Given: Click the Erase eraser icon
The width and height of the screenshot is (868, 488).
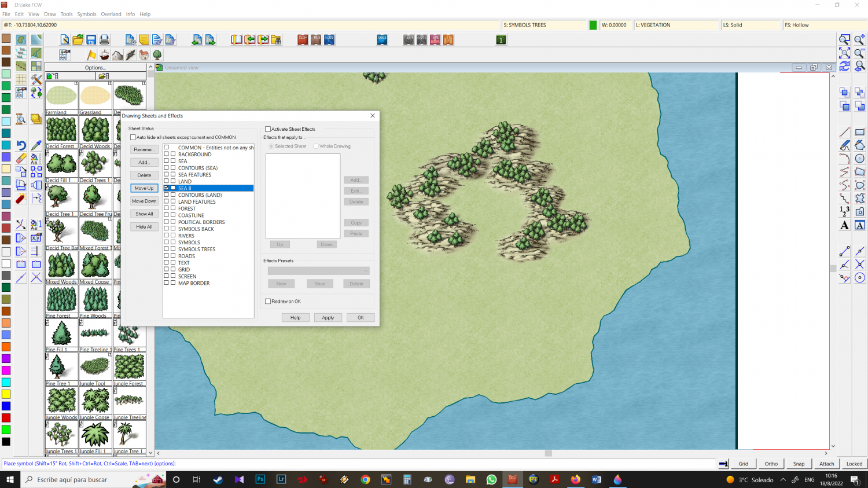Looking at the screenshot, I should pyautogui.click(x=21, y=158).
